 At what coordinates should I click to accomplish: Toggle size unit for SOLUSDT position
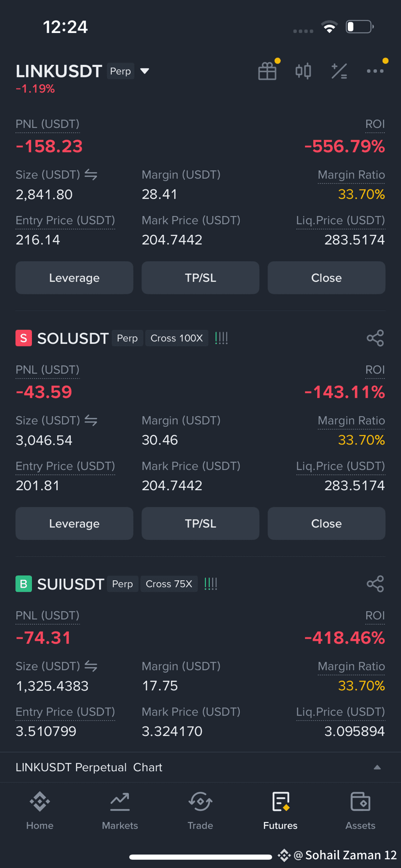[91, 420]
